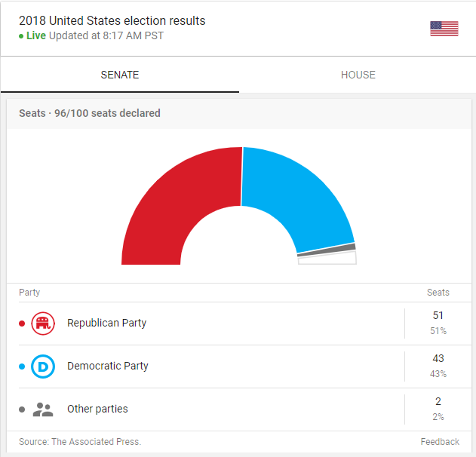Switch to the SENATE tab

coord(120,75)
